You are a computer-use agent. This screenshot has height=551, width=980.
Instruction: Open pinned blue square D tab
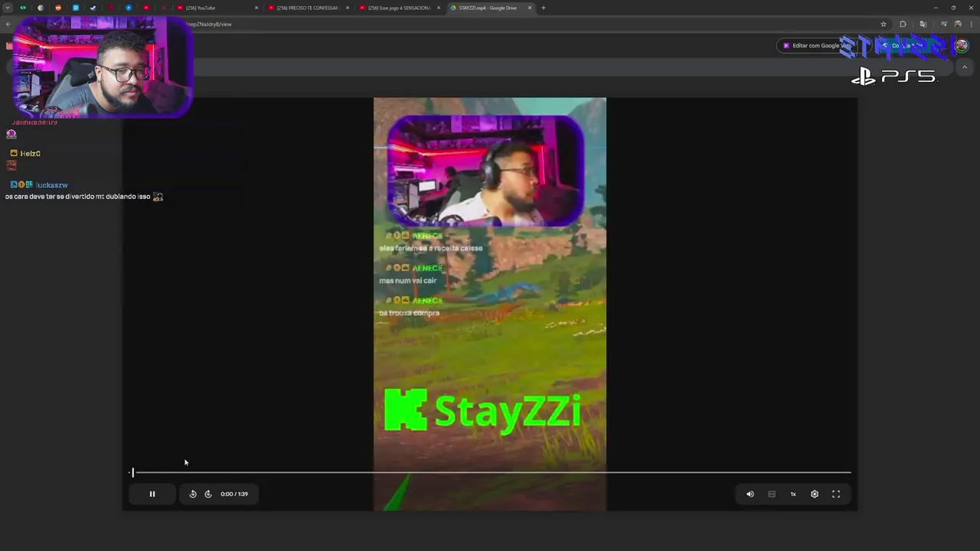[76, 8]
